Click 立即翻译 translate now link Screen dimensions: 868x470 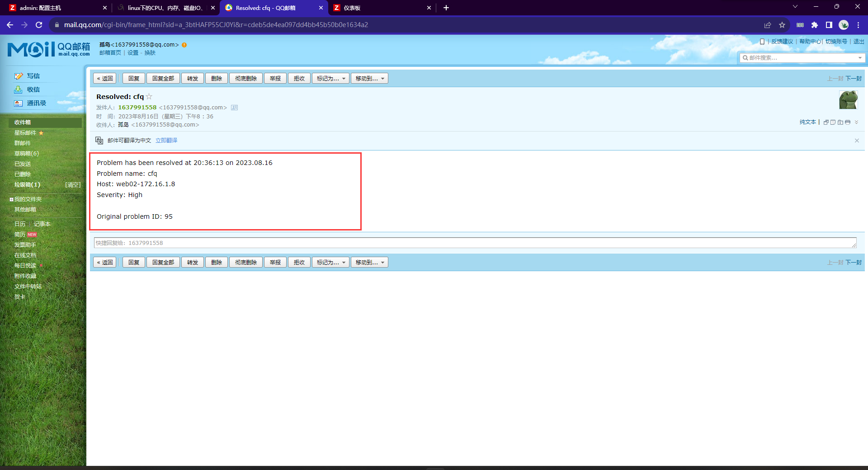tap(166, 141)
